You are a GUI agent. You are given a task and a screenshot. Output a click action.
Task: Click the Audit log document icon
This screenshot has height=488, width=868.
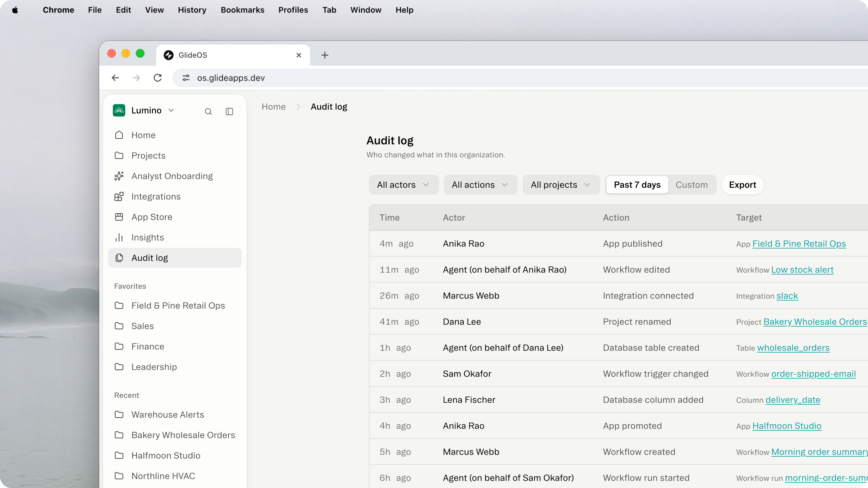coord(119,258)
